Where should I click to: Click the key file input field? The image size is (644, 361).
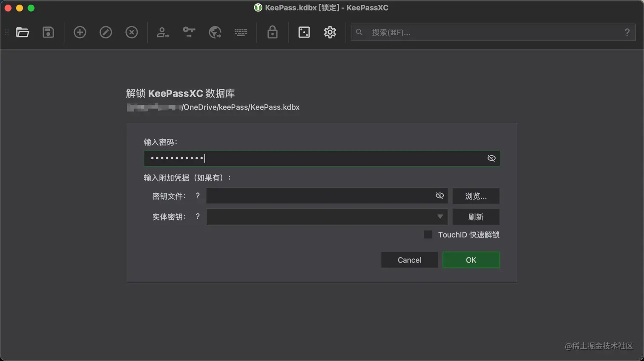(x=327, y=196)
